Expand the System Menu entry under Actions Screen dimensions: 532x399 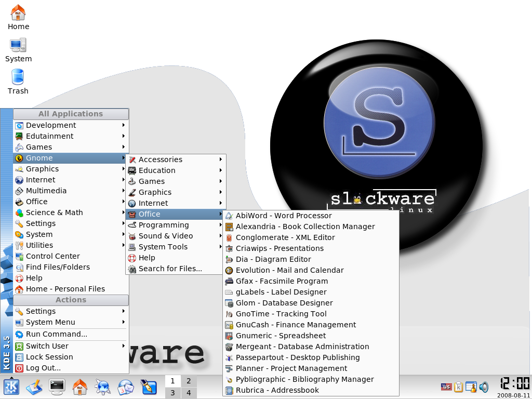pos(71,322)
